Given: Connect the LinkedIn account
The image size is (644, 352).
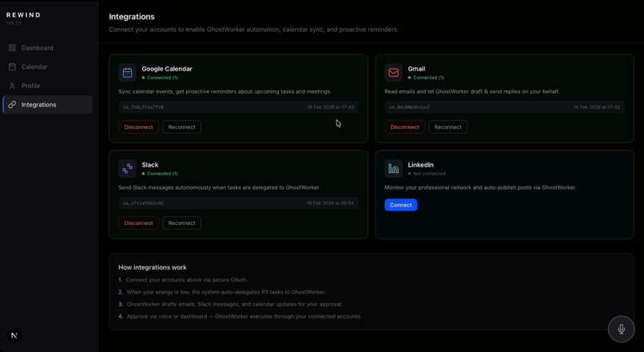Looking at the screenshot, I should (x=401, y=205).
